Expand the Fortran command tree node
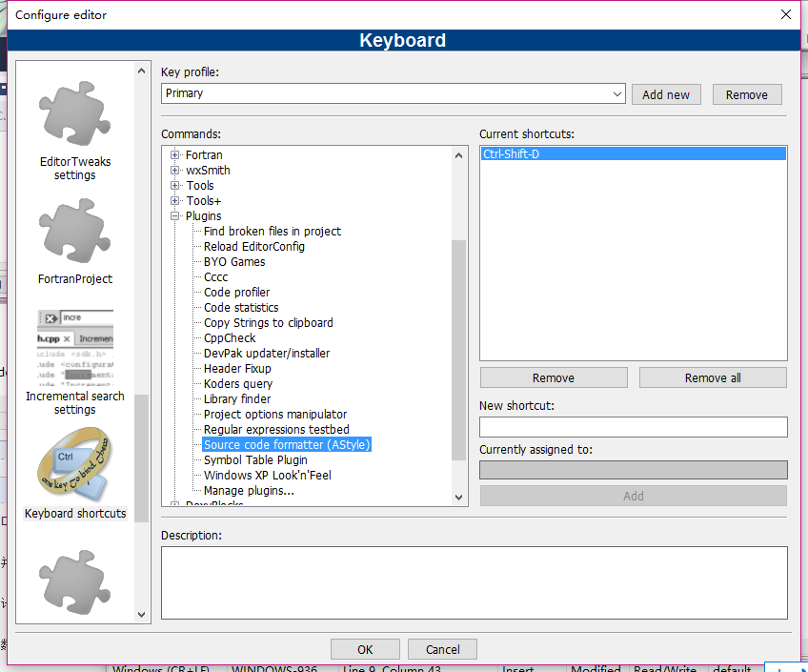 [x=175, y=154]
